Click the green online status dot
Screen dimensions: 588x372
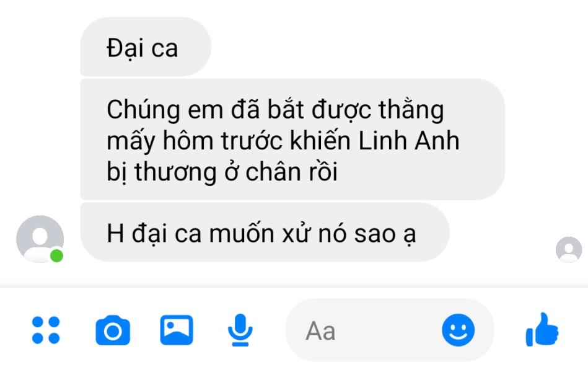pos(56,255)
